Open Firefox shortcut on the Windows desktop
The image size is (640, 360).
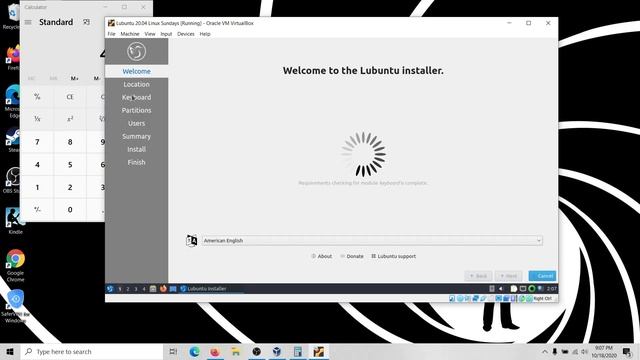click(x=14, y=58)
